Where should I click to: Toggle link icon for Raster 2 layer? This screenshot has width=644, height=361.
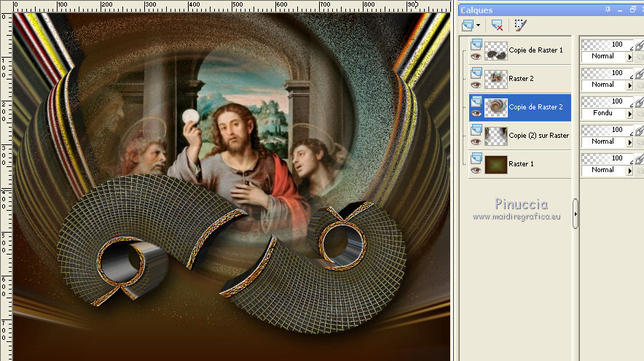click(x=639, y=74)
